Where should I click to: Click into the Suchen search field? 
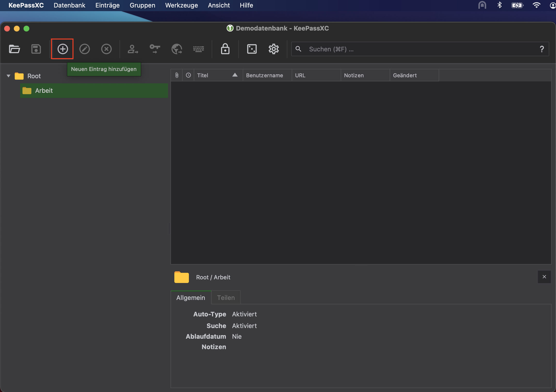click(x=412, y=49)
